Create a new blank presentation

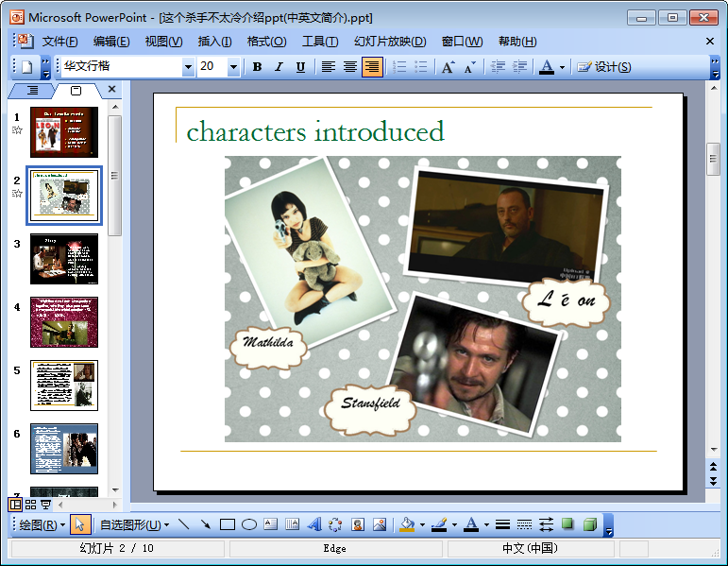tap(27, 67)
